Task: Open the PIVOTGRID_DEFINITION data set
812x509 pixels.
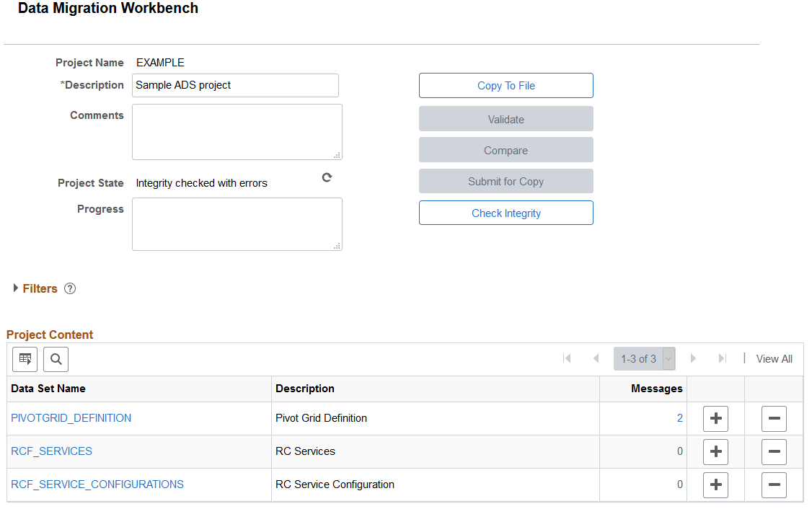Action: 71,418
